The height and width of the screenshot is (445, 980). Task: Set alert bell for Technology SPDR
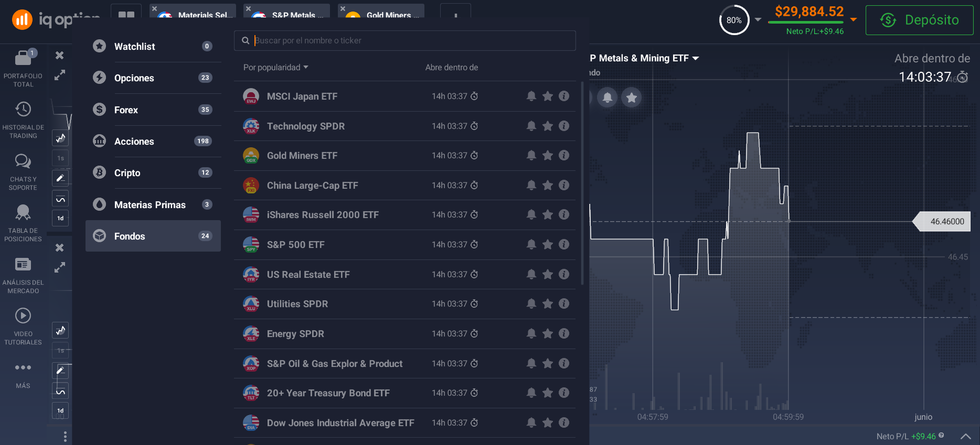click(x=531, y=126)
